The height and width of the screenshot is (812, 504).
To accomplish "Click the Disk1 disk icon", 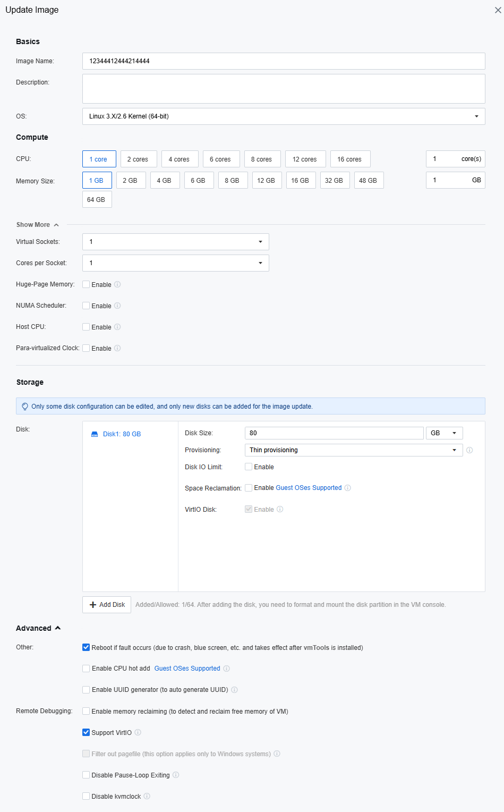I will coord(95,434).
